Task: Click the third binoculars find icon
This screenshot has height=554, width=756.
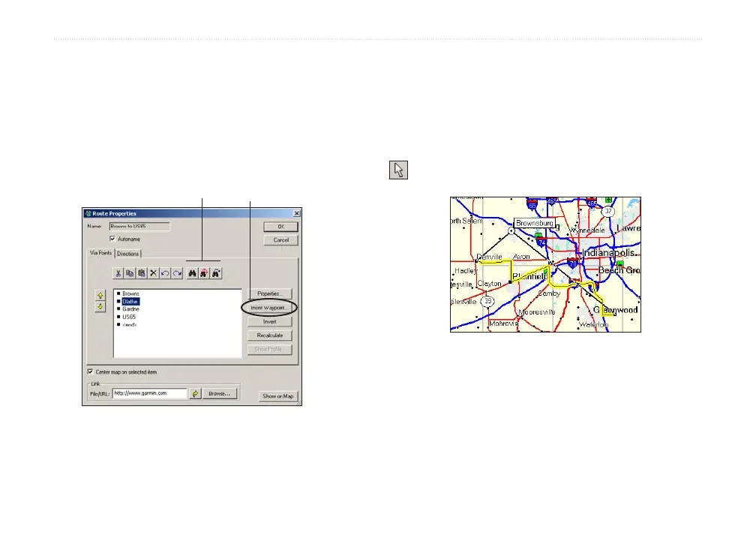Action: (216, 273)
